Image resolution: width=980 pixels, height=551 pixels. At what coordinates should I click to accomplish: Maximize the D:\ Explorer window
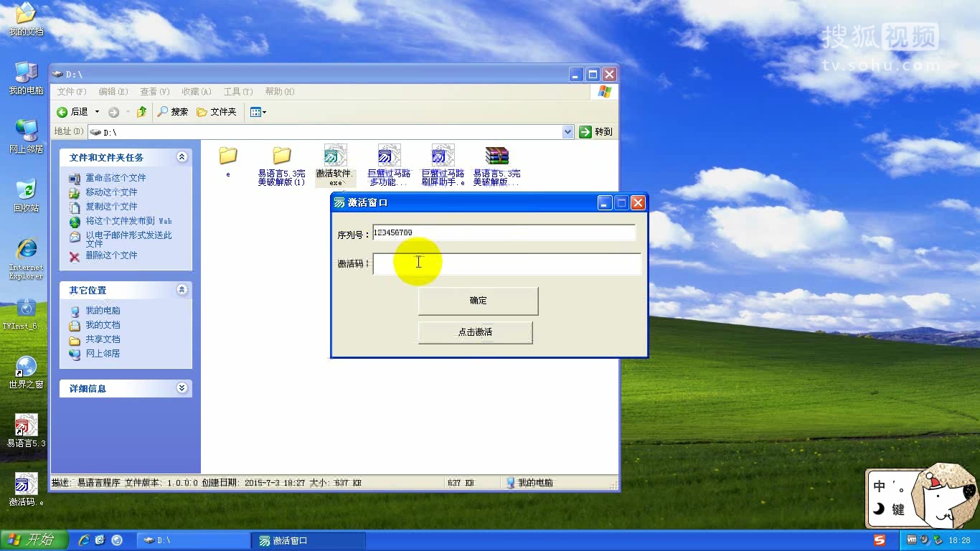click(x=593, y=74)
